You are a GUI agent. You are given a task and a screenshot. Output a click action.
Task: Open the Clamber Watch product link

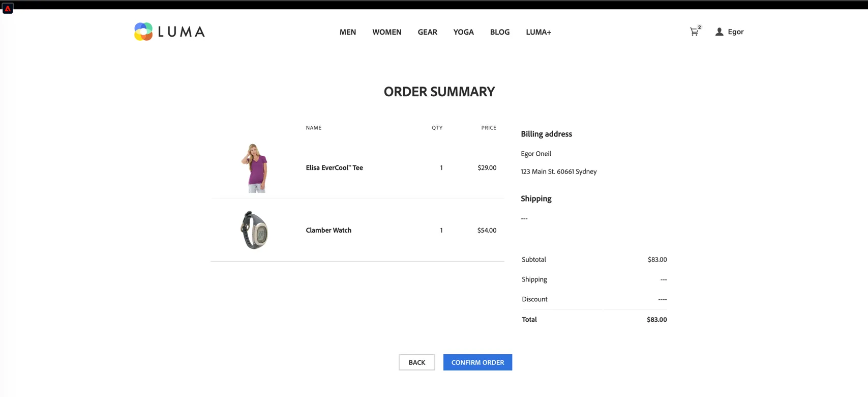328,230
